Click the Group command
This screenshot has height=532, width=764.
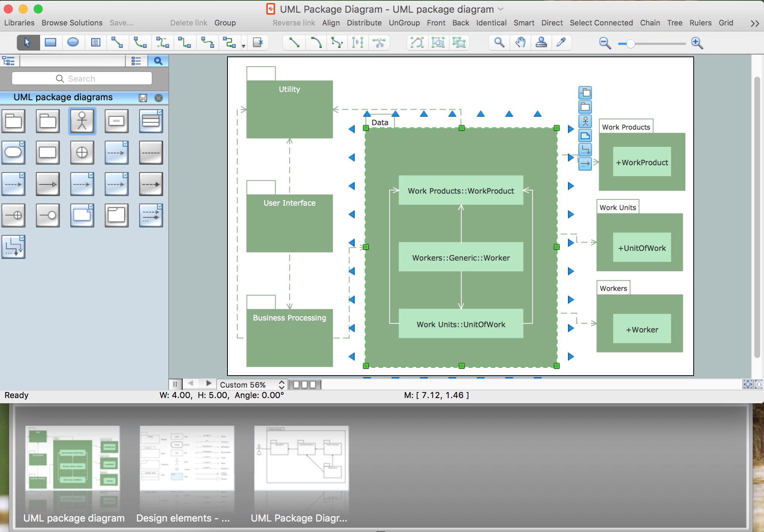[x=225, y=23]
